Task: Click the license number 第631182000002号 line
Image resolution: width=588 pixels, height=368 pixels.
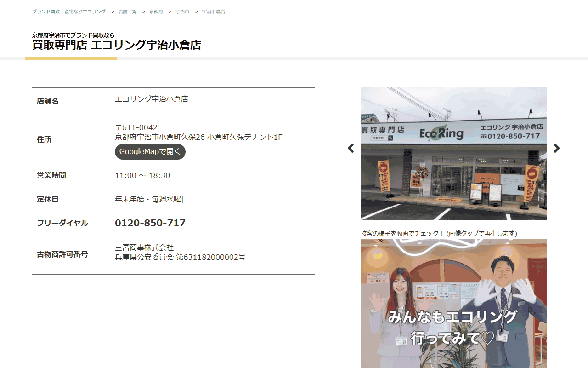Action: click(x=180, y=257)
